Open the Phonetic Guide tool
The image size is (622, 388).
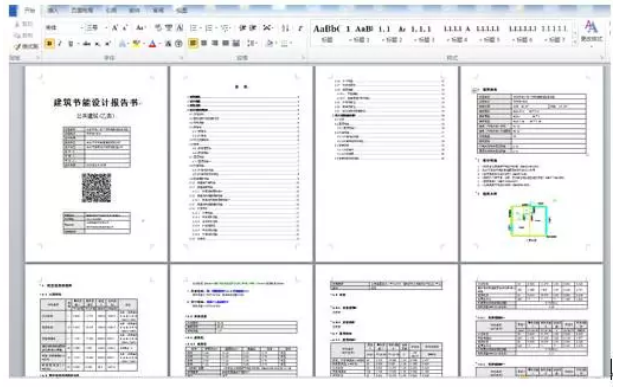169,28
